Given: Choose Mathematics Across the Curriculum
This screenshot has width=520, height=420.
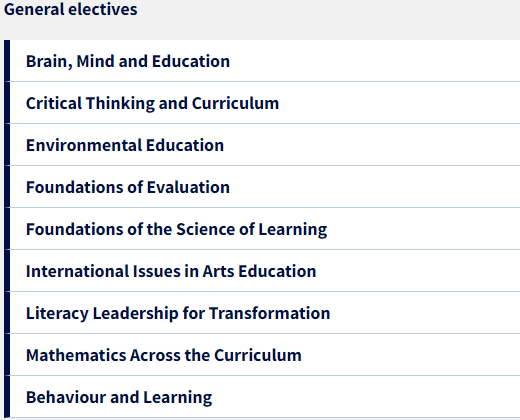Looking at the screenshot, I should coord(164,355).
